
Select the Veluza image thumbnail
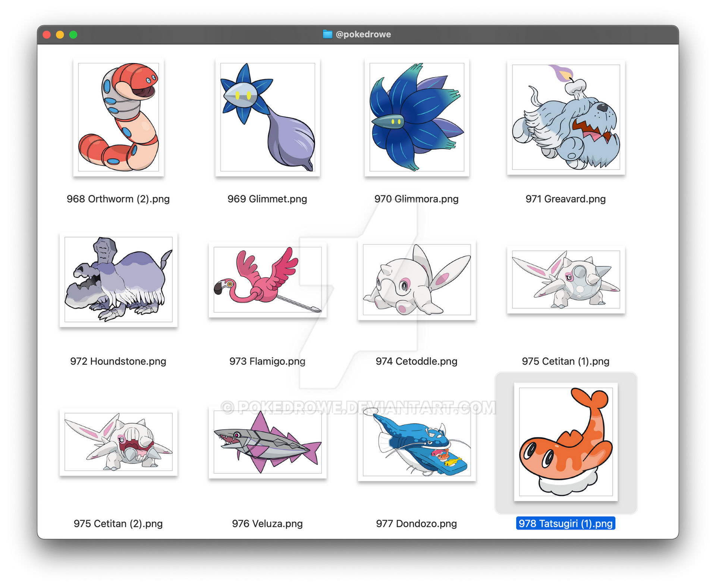pyautogui.click(x=267, y=442)
